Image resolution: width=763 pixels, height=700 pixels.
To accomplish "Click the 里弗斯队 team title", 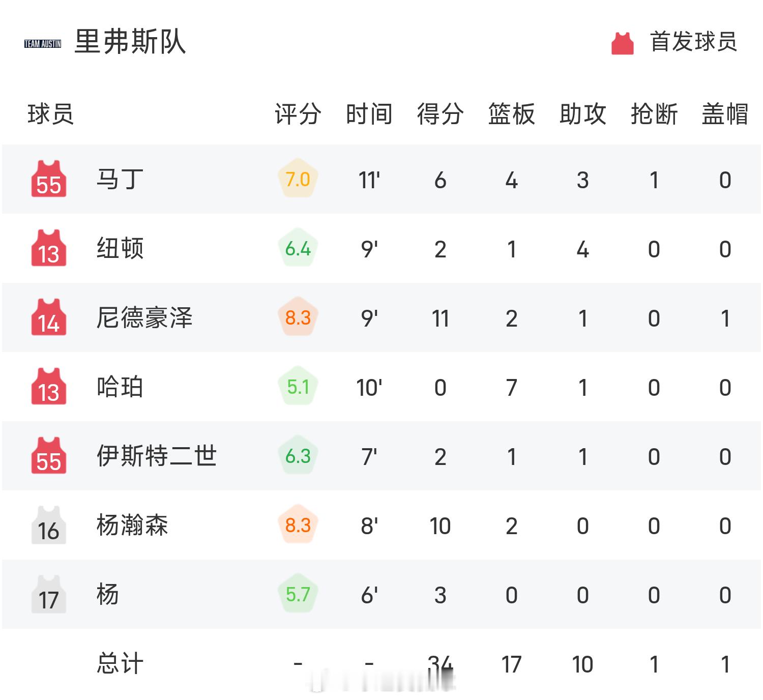I will [x=130, y=42].
